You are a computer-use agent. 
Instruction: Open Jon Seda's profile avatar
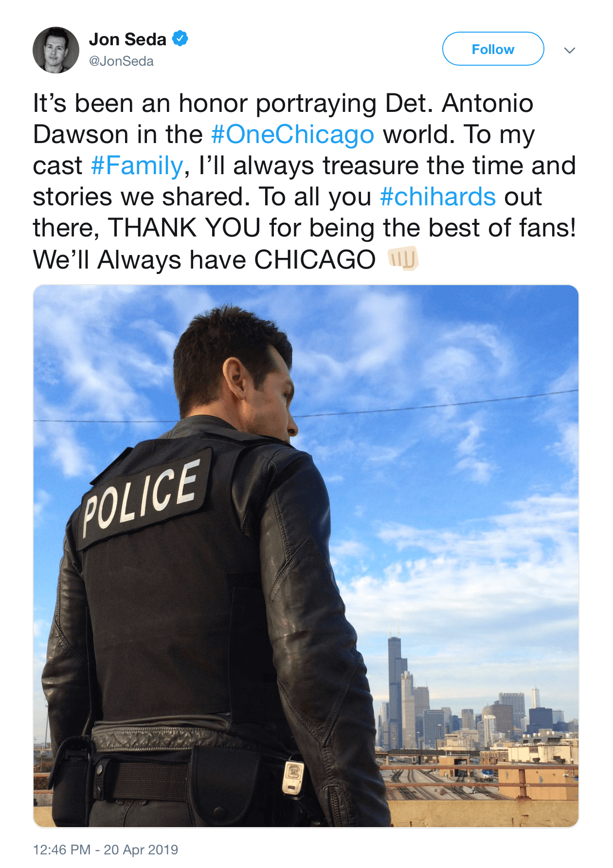coord(56,50)
